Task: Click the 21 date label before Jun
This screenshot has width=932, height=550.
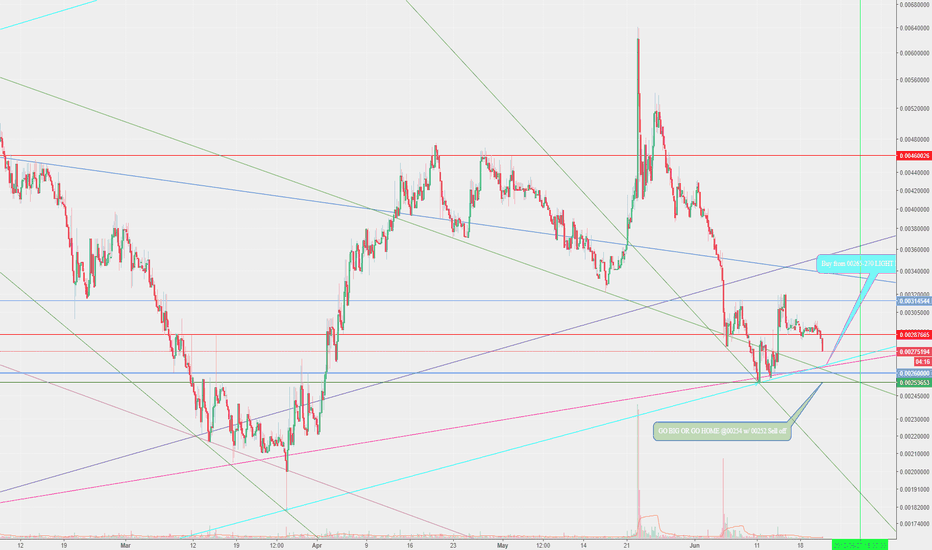Action: (x=627, y=545)
